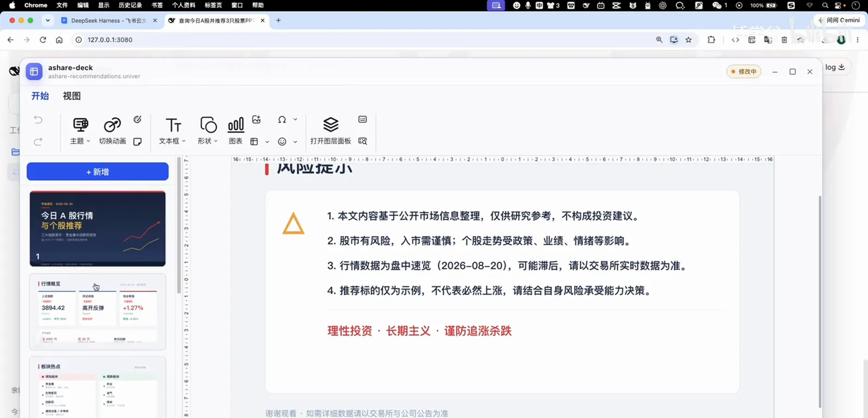Click the Chrome zoom magnifier icon in address bar
This screenshot has width=868, height=418.
click(659, 40)
